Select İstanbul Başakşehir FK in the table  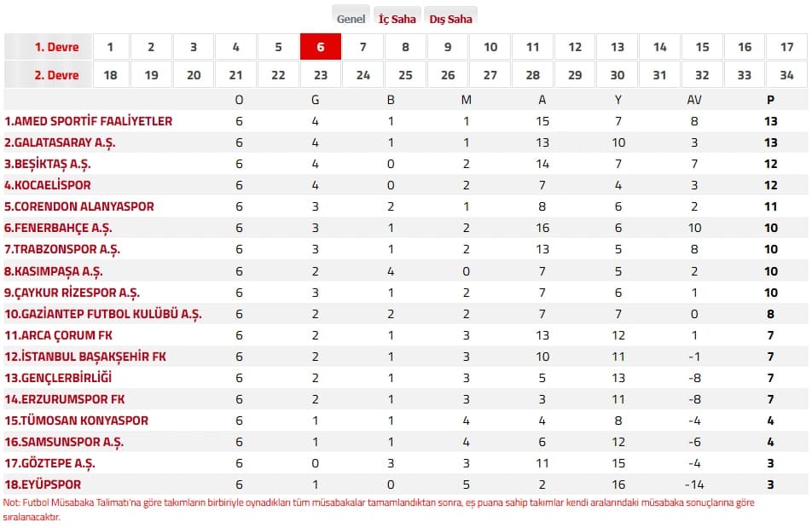pyautogui.click(x=85, y=357)
